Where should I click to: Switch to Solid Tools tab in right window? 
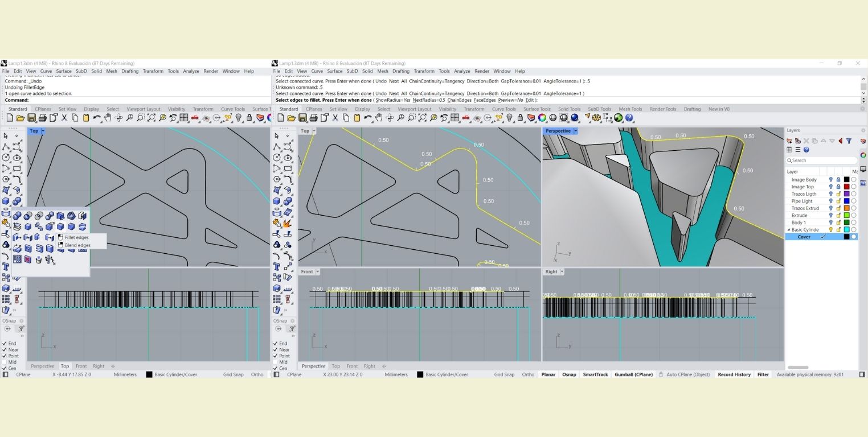(569, 109)
